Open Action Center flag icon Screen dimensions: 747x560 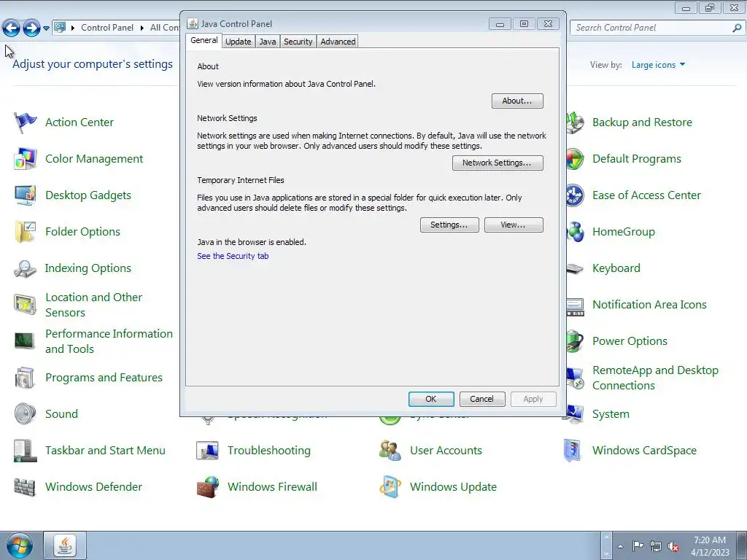[x=25, y=122]
